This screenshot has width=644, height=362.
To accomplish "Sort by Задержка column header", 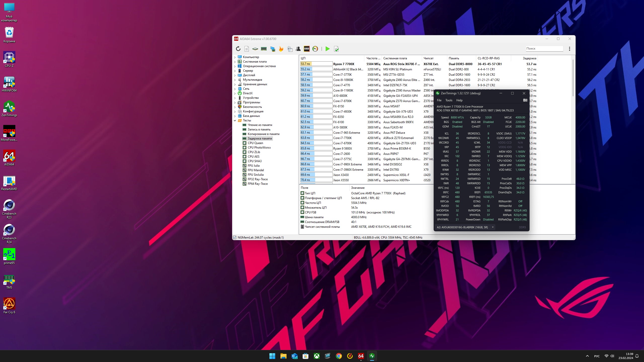I will click(529, 58).
